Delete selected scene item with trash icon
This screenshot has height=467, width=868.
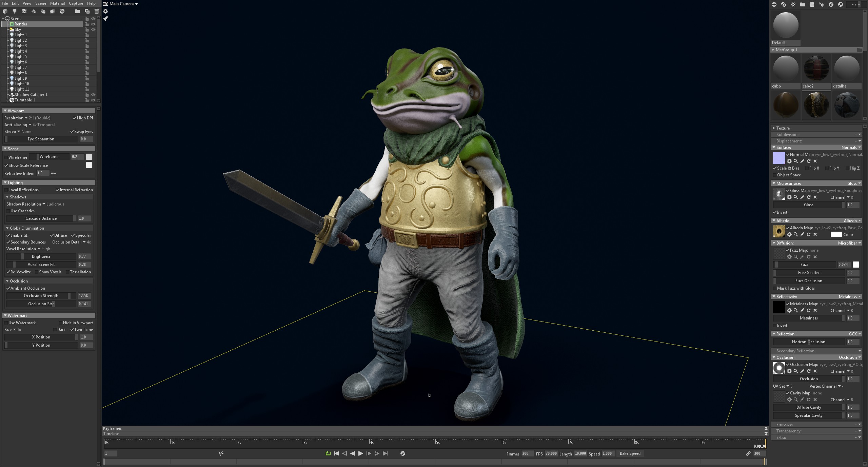pyautogui.click(x=97, y=11)
